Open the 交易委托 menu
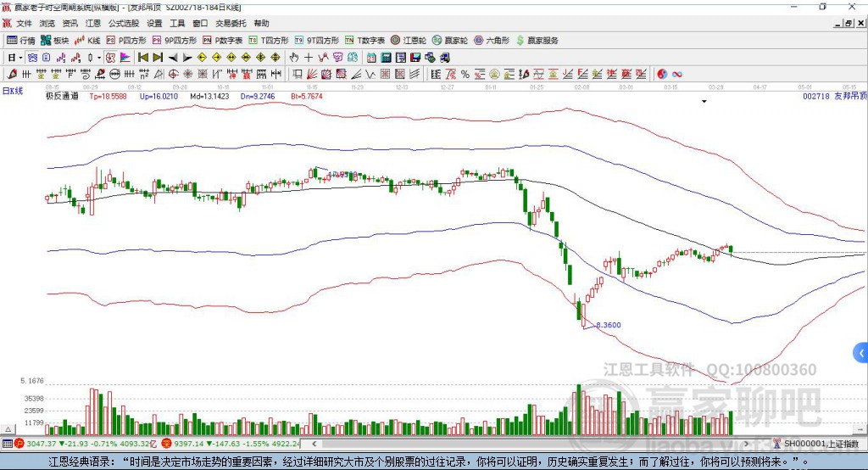The image size is (868, 470). tap(231, 23)
